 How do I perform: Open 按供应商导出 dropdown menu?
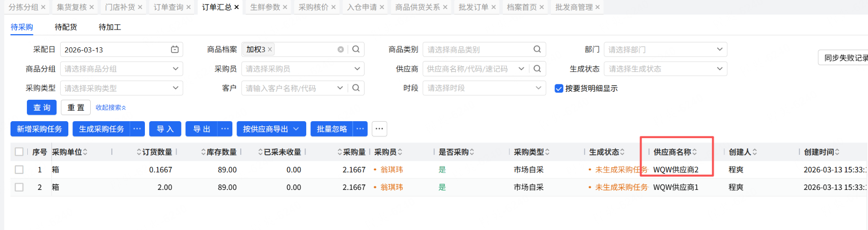271,129
